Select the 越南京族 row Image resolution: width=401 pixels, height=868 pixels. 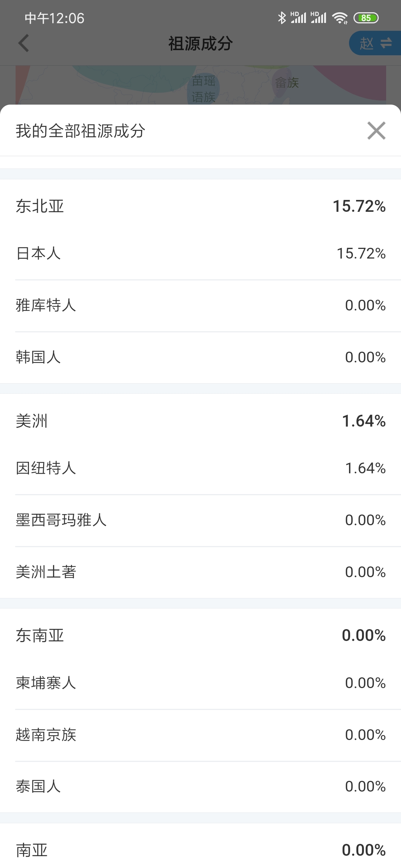[200, 735]
